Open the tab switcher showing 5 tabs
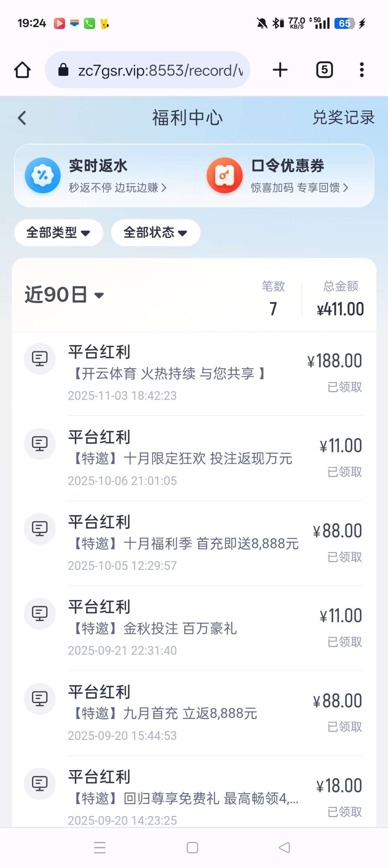Viewport: 388px width, 868px height. (x=324, y=70)
